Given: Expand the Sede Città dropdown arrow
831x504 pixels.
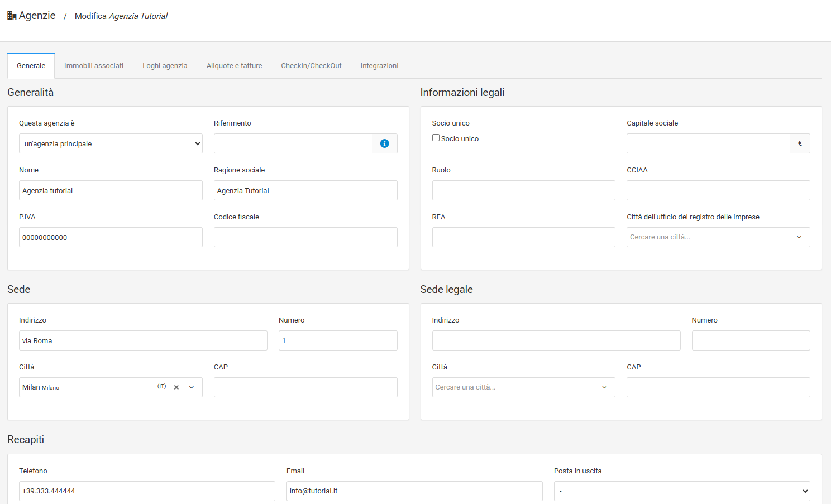Looking at the screenshot, I should coord(192,387).
